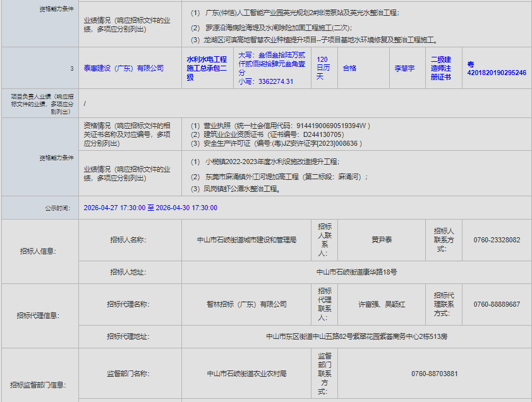Click the 合格 quality value
The image size is (532, 402).
click(x=349, y=68)
